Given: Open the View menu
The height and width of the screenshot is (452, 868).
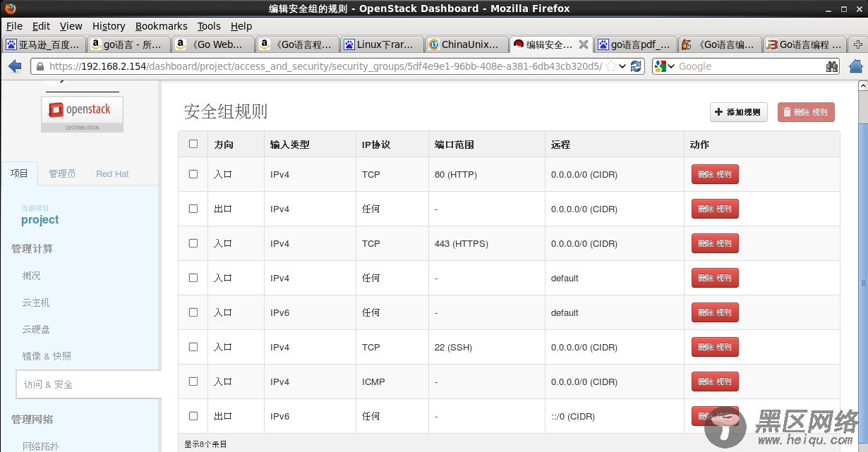Looking at the screenshot, I should coord(71,26).
